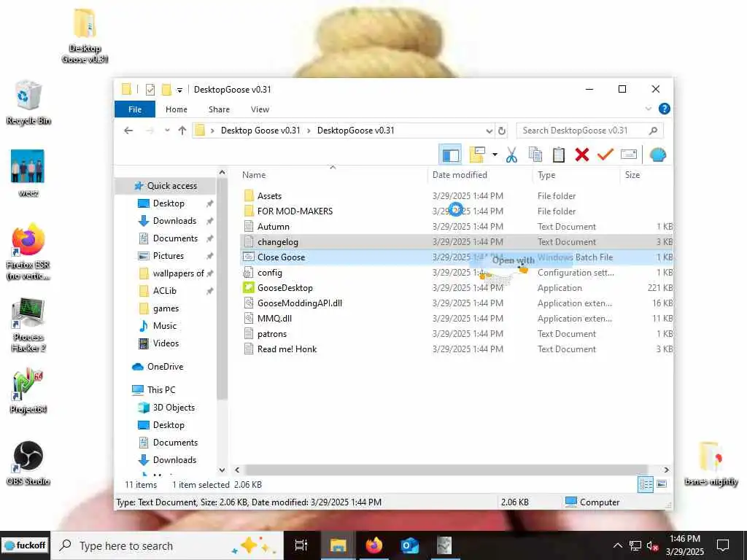Toggle the navigation pane toolbar button
This screenshot has height=560, width=747.
coord(449,155)
